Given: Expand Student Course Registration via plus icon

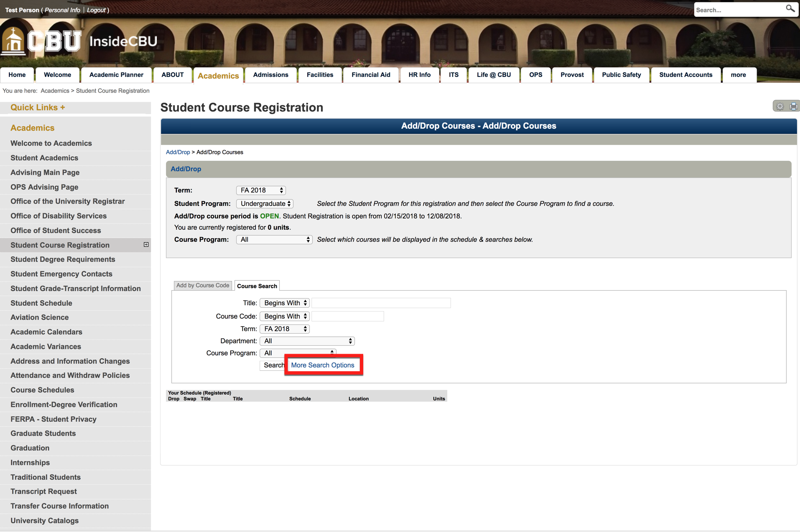Looking at the screenshot, I should click(145, 245).
